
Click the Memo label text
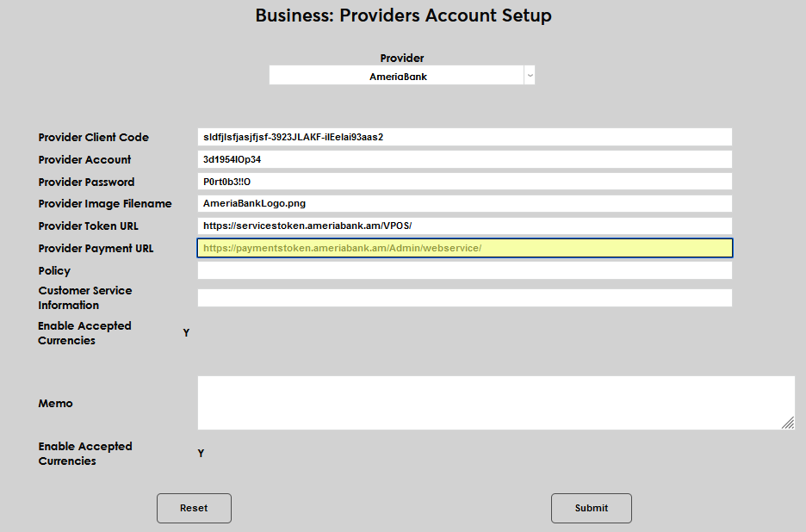(55, 404)
